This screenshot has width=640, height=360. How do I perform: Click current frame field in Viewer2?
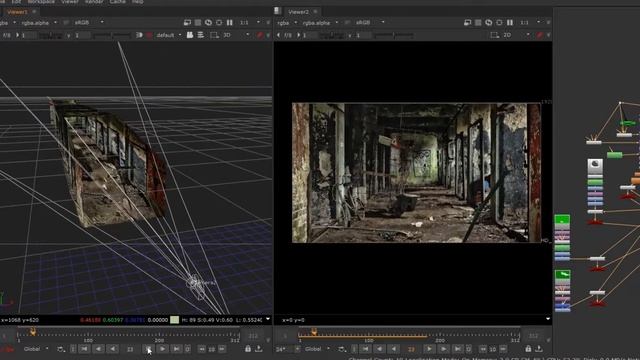click(x=411, y=349)
